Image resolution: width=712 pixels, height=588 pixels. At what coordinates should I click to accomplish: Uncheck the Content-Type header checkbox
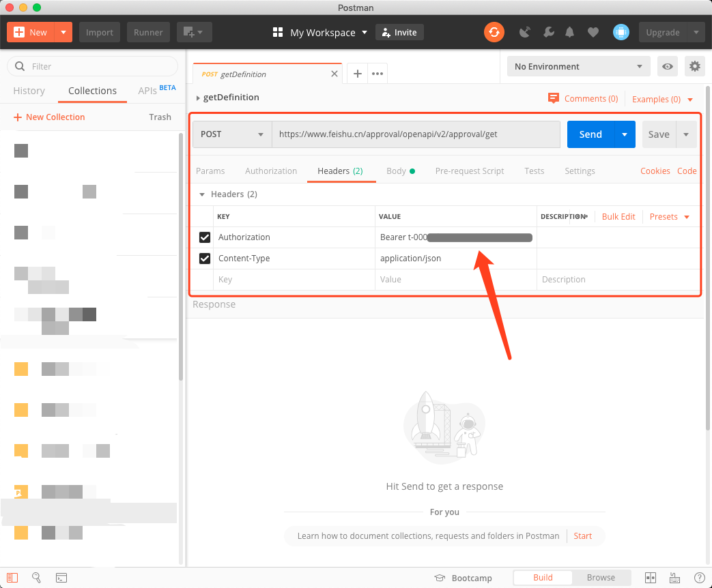[204, 259]
